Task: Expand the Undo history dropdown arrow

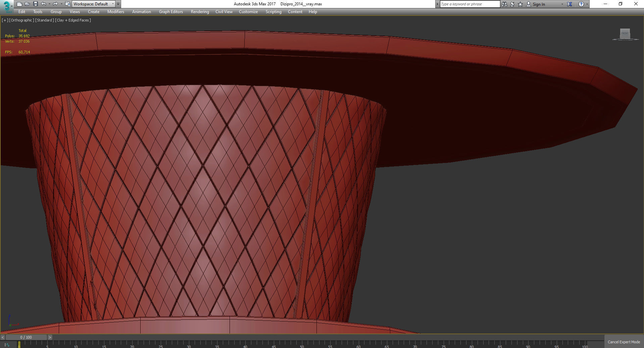Action: pos(49,4)
